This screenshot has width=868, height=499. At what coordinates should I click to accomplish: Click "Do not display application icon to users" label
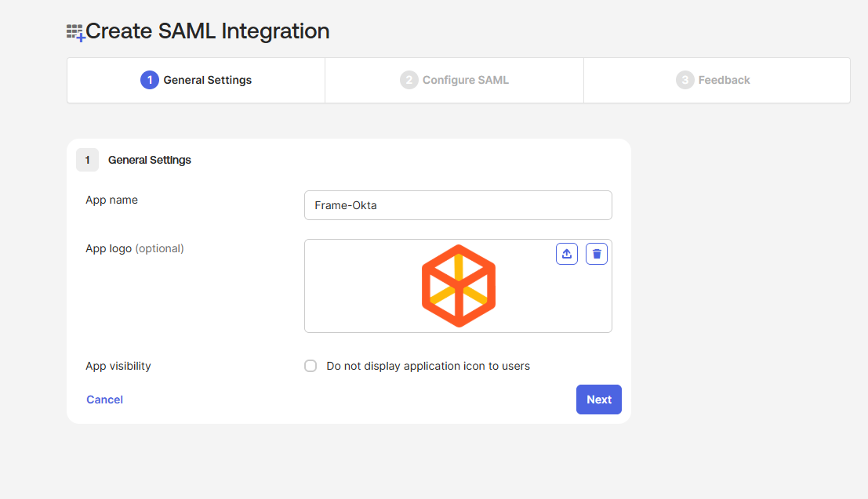point(428,366)
